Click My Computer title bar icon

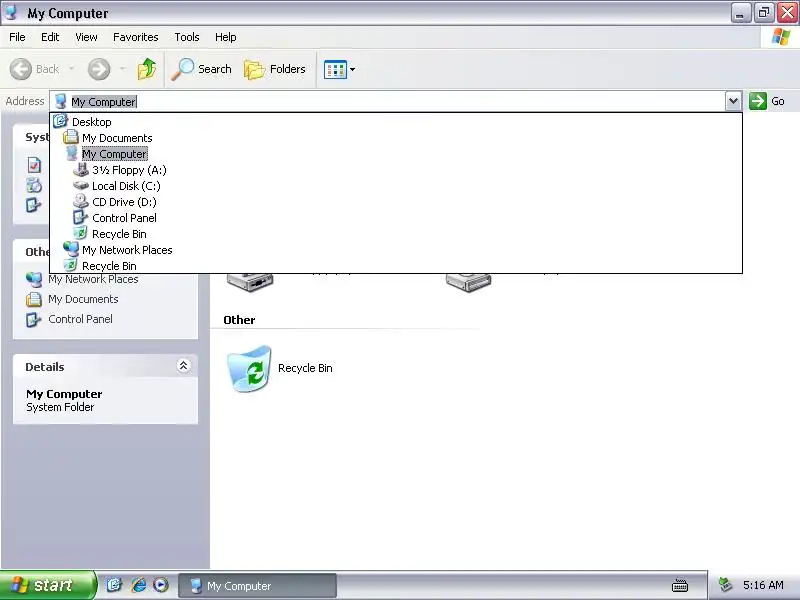click(x=11, y=12)
